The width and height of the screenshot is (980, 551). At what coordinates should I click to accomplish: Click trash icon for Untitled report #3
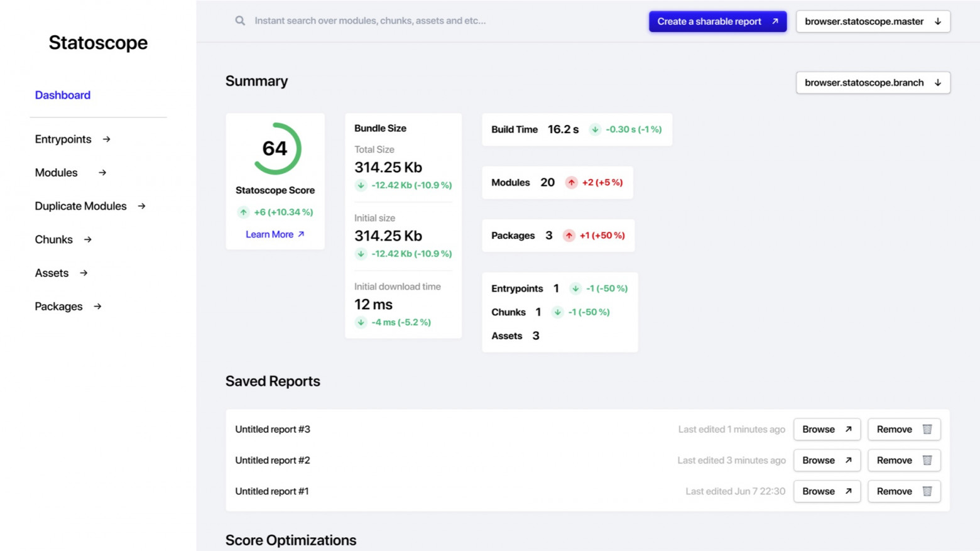(x=927, y=429)
